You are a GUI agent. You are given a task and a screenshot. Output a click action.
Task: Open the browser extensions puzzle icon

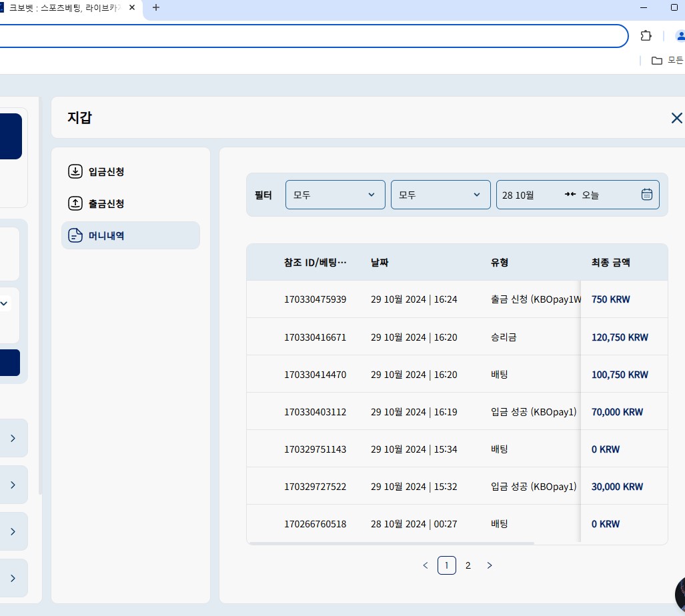(646, 36)
